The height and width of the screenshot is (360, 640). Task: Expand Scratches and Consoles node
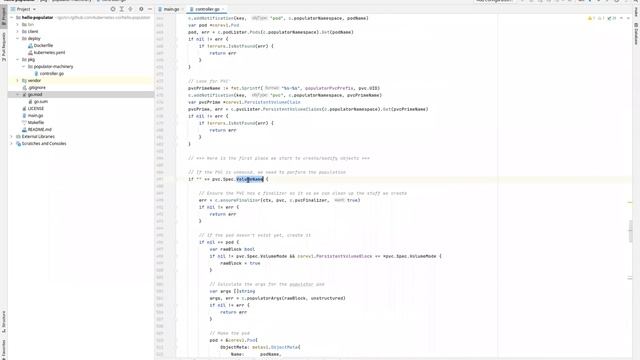(12, 143)
